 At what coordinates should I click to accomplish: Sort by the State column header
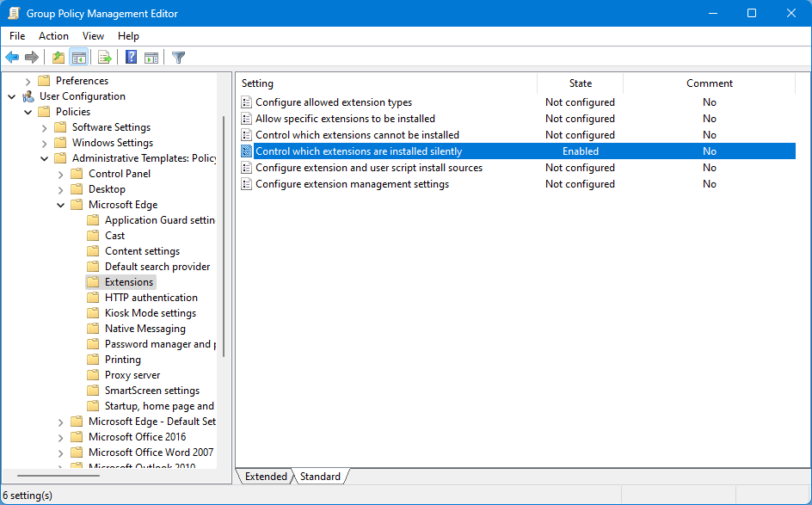(581, 83)
